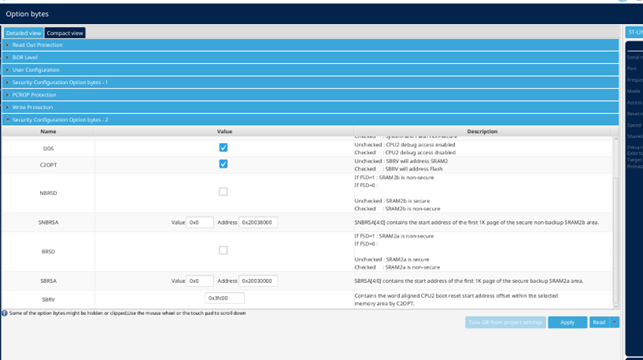This screenshot has width=643, height=360.
Task: Expand Write Protection section
Action: coord(310,107)
